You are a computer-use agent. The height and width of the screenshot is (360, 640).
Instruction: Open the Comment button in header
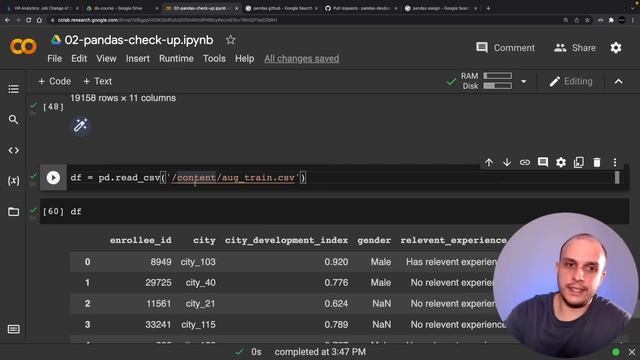[505, 48]
